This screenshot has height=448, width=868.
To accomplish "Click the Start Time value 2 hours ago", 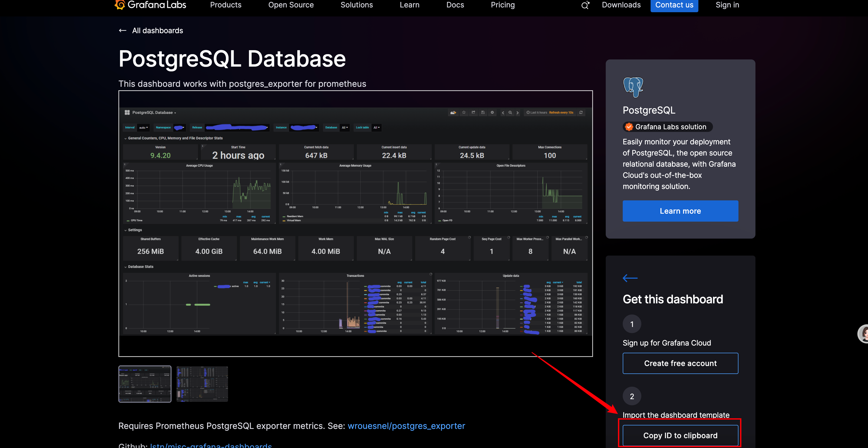I will coord(238,155).
